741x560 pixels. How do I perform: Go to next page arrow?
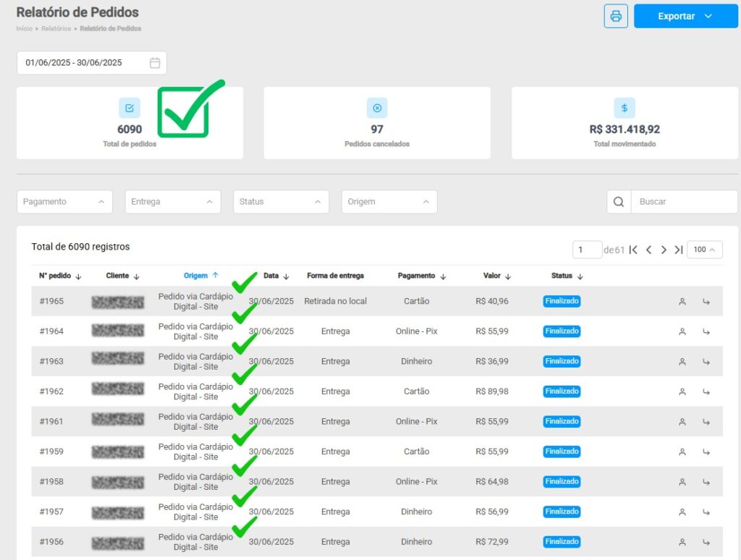[664, 250]
